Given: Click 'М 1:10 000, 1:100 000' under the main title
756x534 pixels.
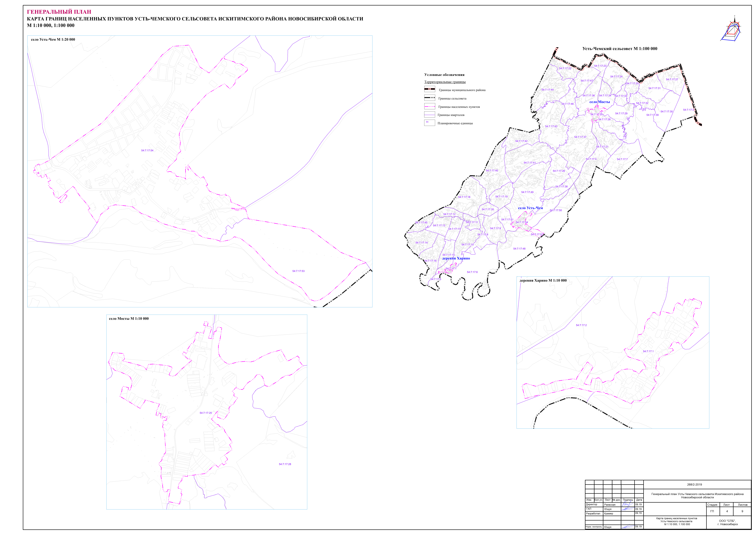Looking at the screenshot, I should tap(51, 25).
